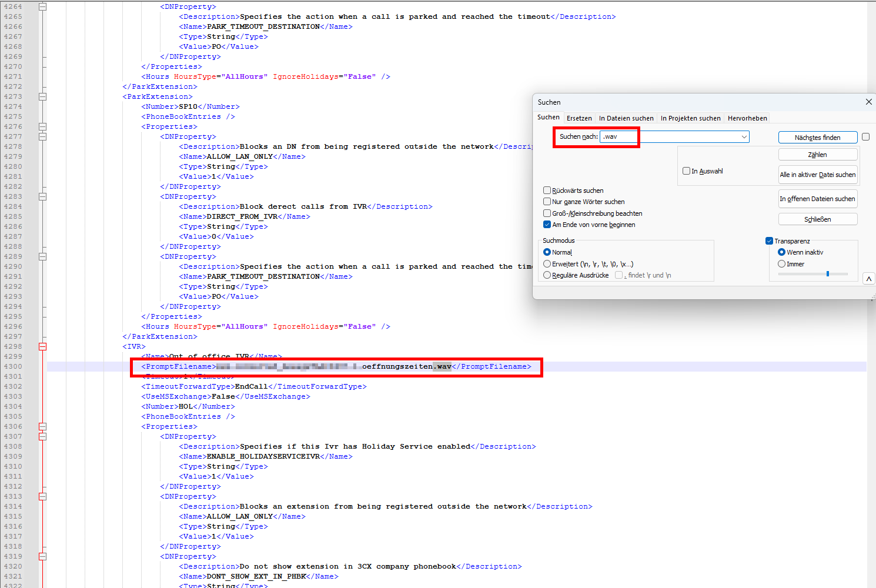This screenshot has height=588, width=876.
Task: Collapse the DNProperty fold at line 4277
Action: [x=42, y=136]
